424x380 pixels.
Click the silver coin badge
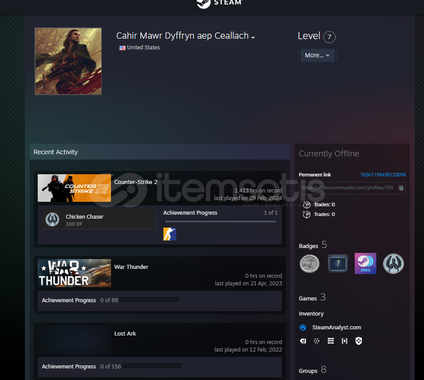click(x=310, y=263)
